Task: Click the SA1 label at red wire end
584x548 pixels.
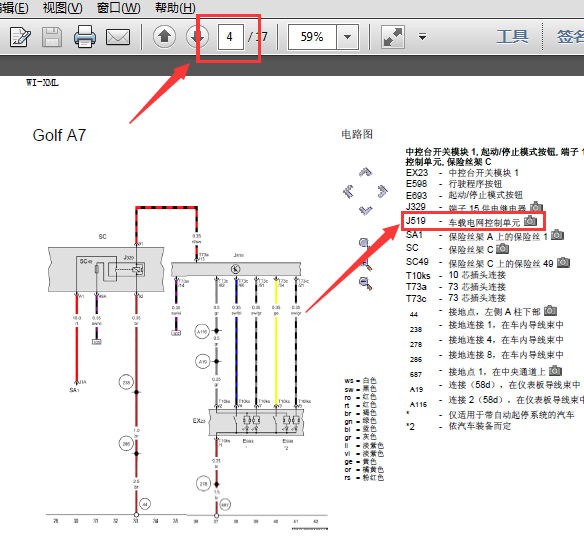Action: coord(74,390)
